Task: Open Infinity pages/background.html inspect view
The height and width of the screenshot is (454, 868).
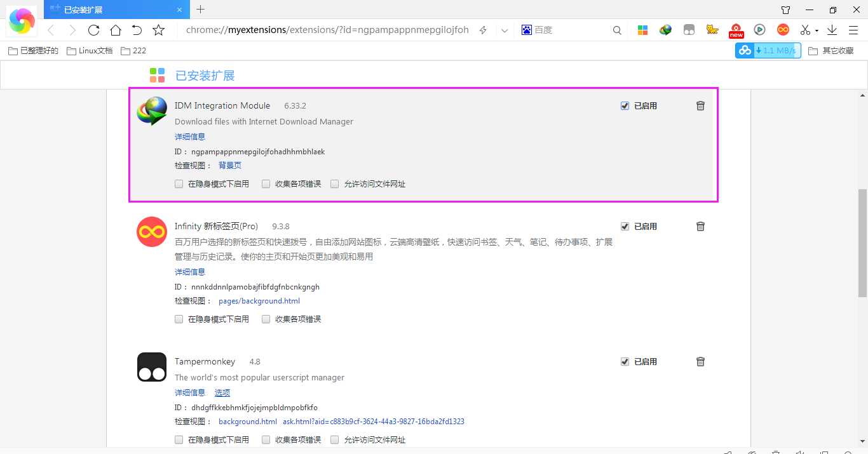Action: click(x=259, y=301)
